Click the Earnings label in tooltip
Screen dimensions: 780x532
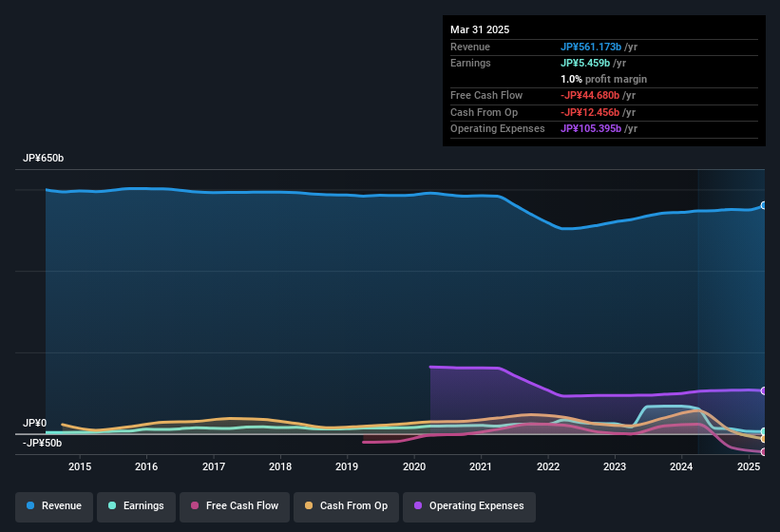(470, 63)
